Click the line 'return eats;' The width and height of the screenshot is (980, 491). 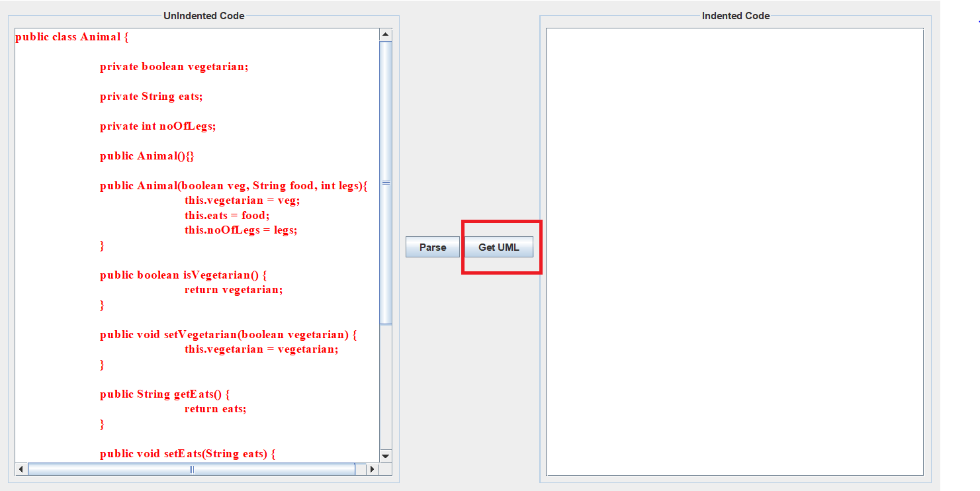[216, 409]
